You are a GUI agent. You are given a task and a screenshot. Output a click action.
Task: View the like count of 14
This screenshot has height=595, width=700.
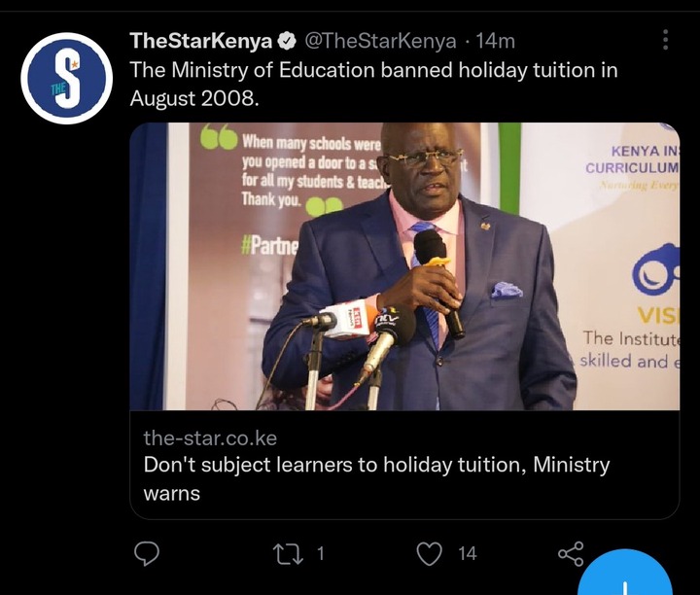pos(468,554)
